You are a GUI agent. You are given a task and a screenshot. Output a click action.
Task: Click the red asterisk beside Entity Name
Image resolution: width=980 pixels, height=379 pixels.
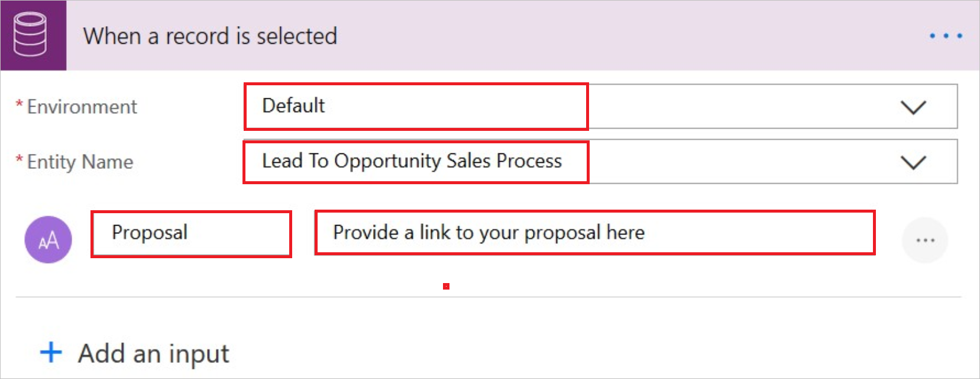[20, 159]
